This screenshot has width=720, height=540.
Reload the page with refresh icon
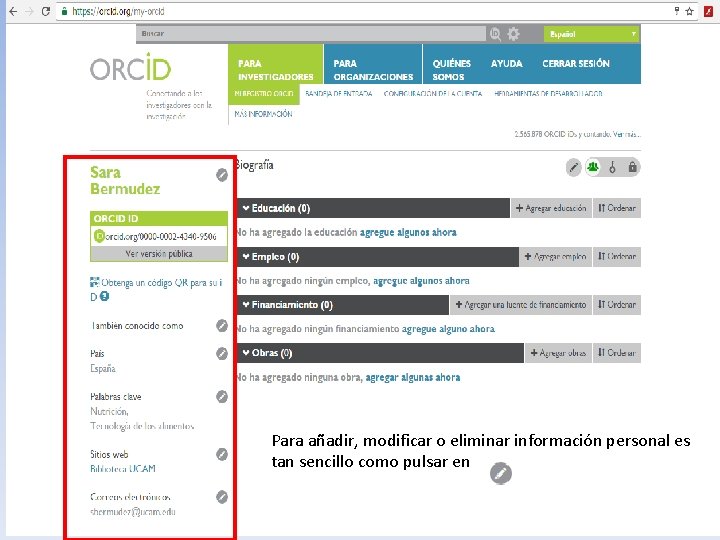click(x=45, y=11)
